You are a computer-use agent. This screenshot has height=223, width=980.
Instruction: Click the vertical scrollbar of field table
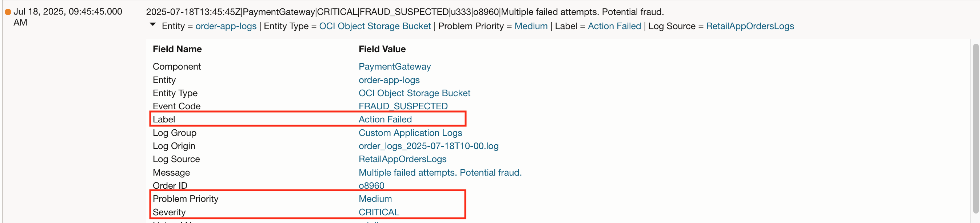[975, 129]
